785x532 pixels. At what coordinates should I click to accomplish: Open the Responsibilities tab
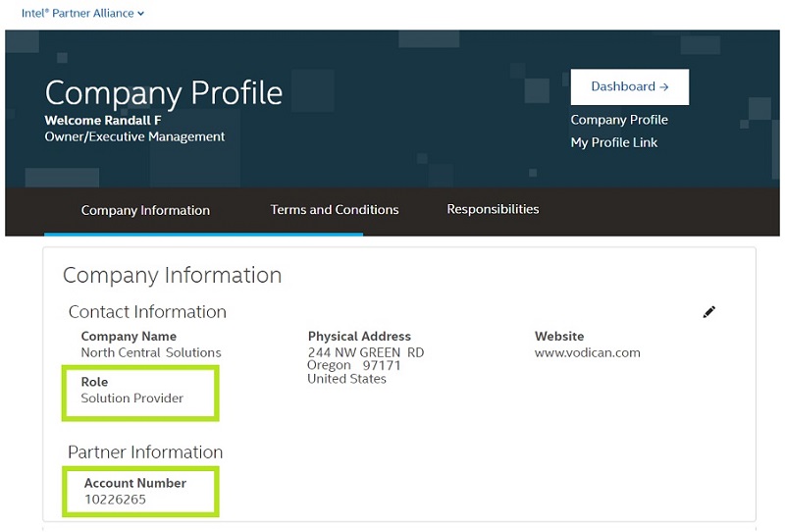click(493, 209)
